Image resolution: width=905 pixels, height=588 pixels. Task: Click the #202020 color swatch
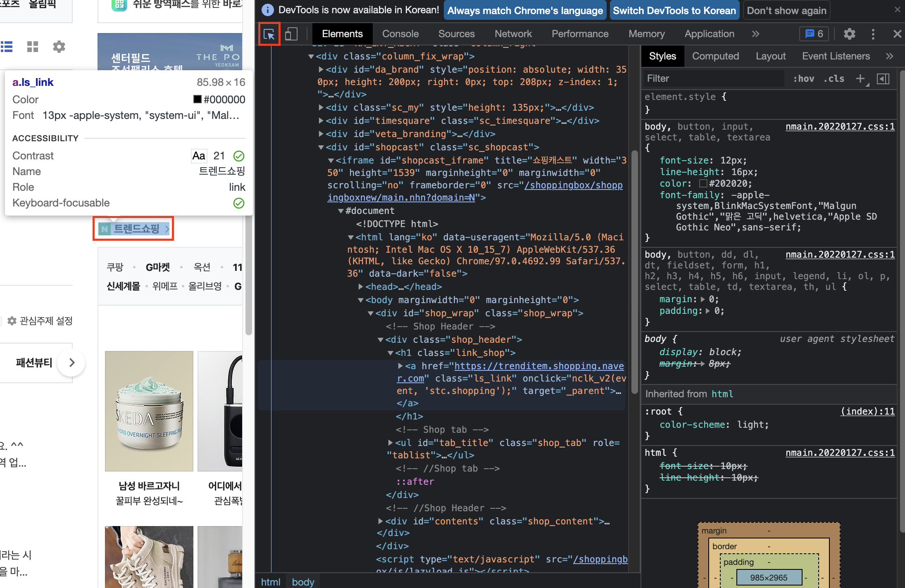[703, 183]
